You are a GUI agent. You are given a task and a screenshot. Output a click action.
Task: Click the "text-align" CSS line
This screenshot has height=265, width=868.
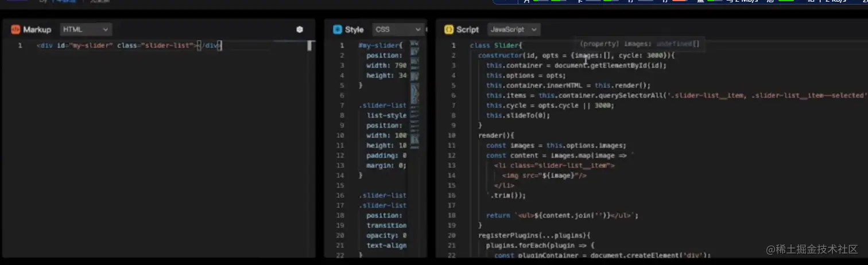click(386, 245)
